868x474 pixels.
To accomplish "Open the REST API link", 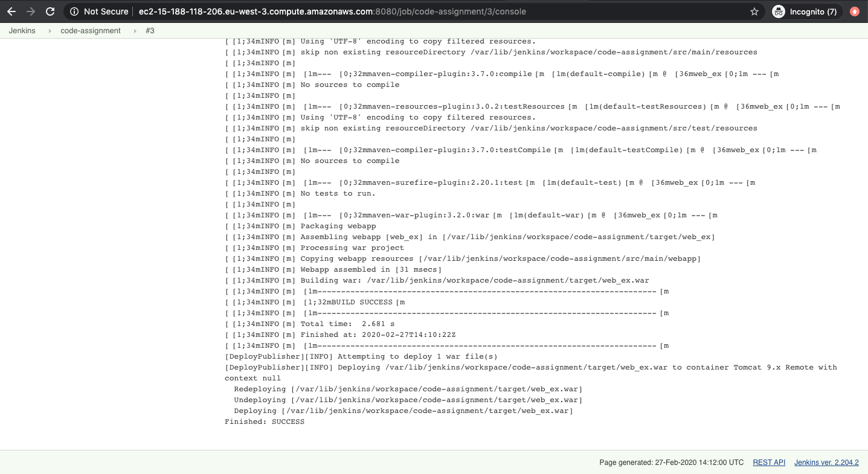I will pyautogui.click(x=768, y=462).
